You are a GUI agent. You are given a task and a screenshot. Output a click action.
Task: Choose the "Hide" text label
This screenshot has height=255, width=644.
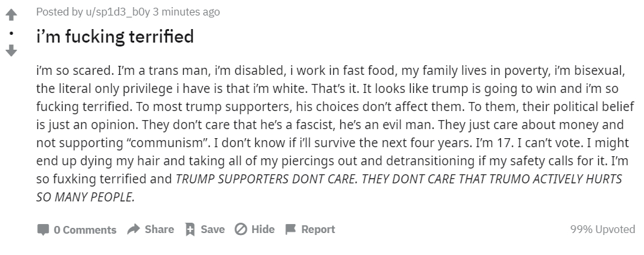(x=263, y=229)
